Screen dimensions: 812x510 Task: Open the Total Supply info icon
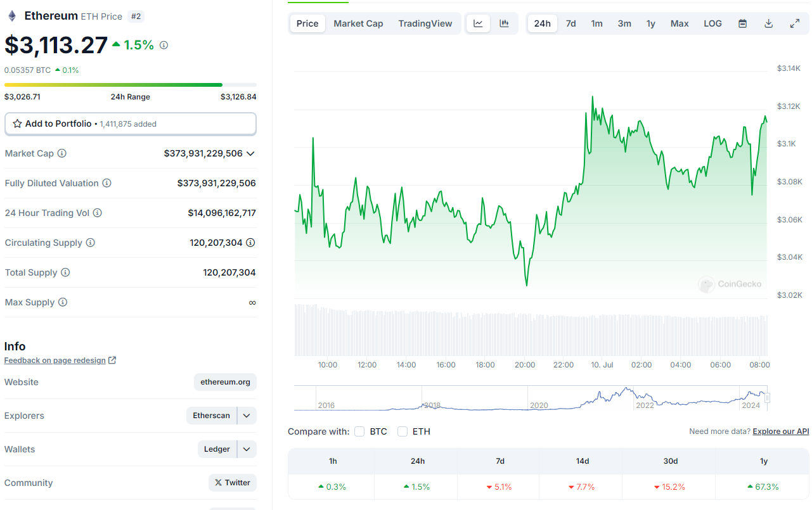coord(65,272)
